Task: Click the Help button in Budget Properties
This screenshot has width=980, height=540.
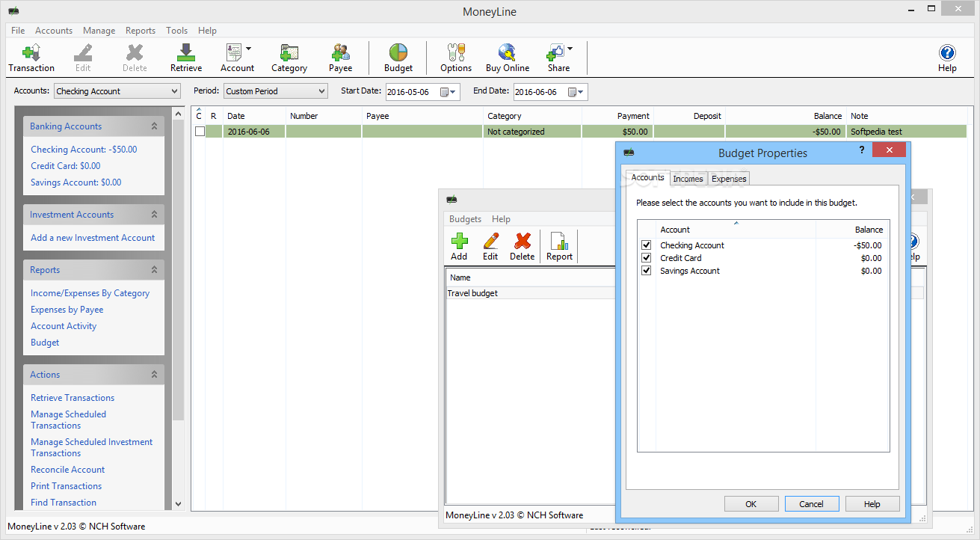Action: tap(872, 504)
